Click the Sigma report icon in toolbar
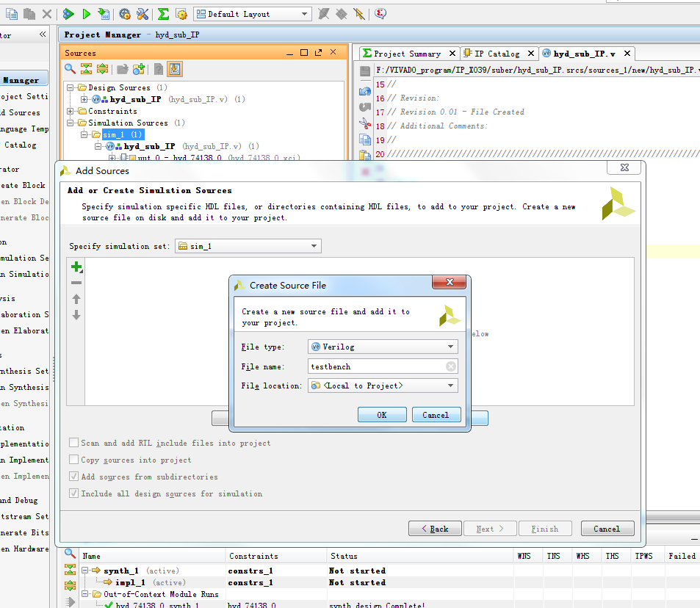 point(163,14)
